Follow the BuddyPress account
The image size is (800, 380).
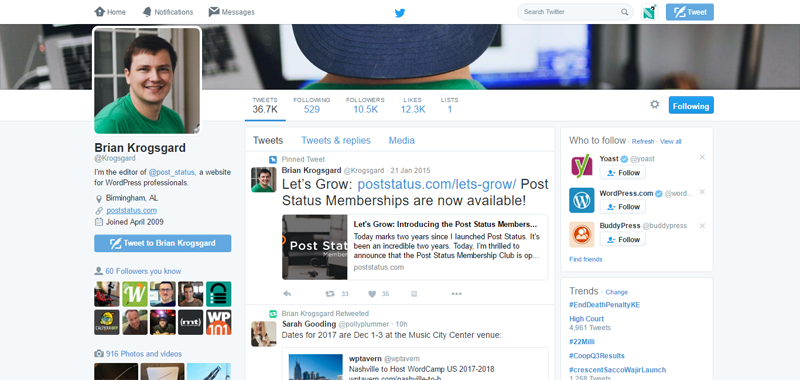pos(622,240)
